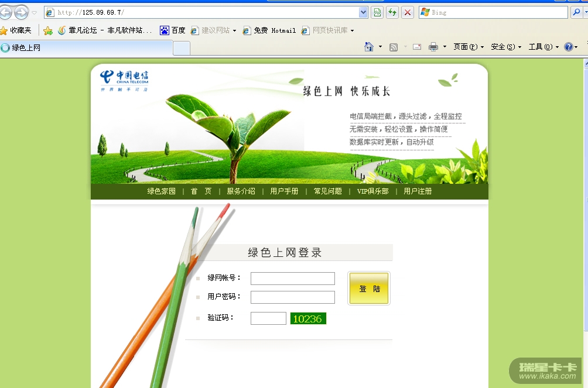
Task: Click the printer icon
Action: 433,47
